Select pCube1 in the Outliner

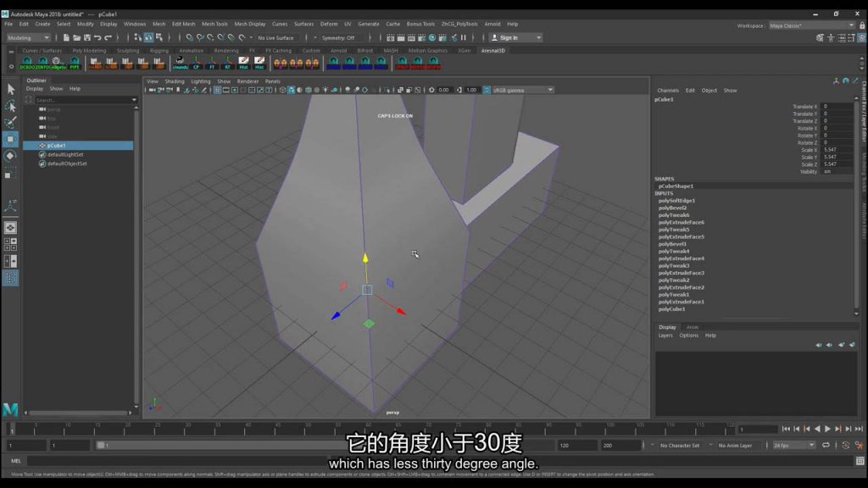(78, 146)
